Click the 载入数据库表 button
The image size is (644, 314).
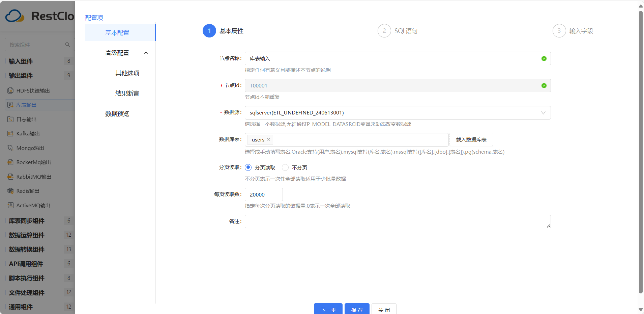point(471,140)
